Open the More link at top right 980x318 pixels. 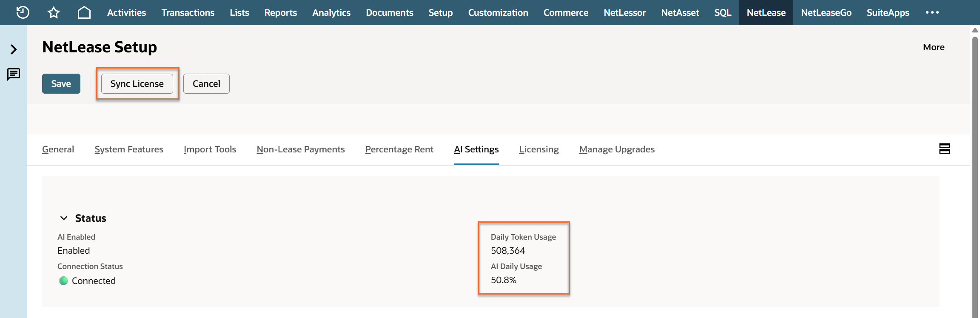(x=934, y=47)
